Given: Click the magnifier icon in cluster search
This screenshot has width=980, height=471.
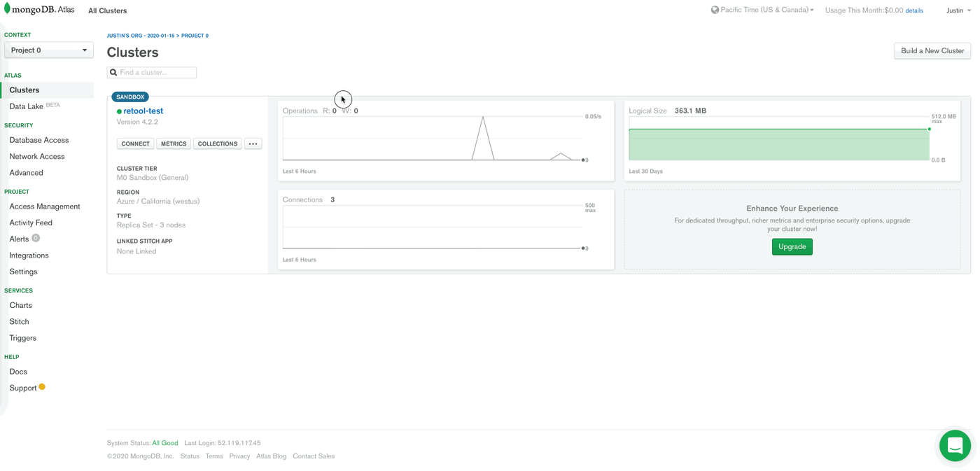Looking at the screenshot, I should click(x=113, y=73).
